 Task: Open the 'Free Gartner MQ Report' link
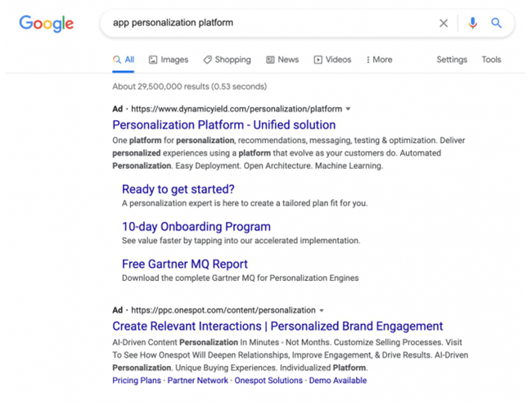tap(184, 264)
